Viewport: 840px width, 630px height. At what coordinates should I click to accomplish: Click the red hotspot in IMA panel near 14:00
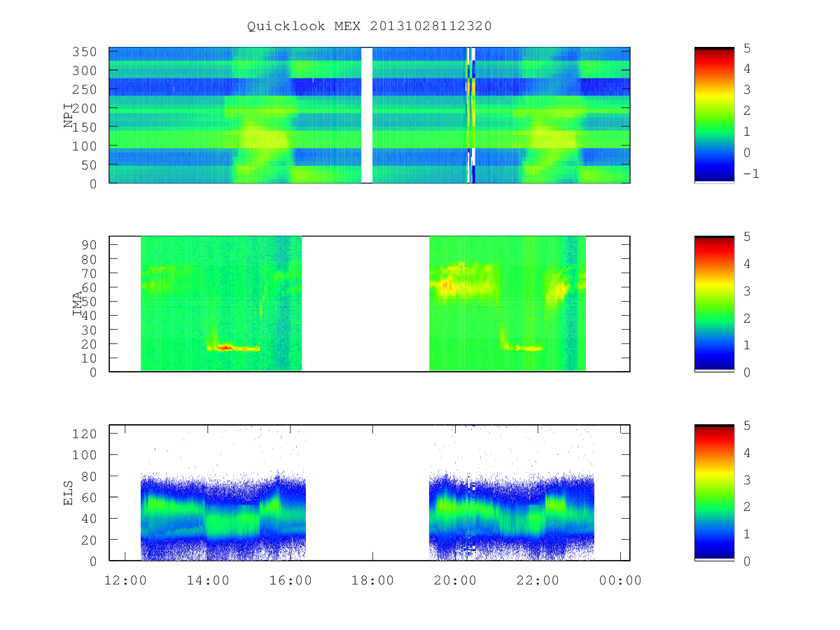click(224, 347)
